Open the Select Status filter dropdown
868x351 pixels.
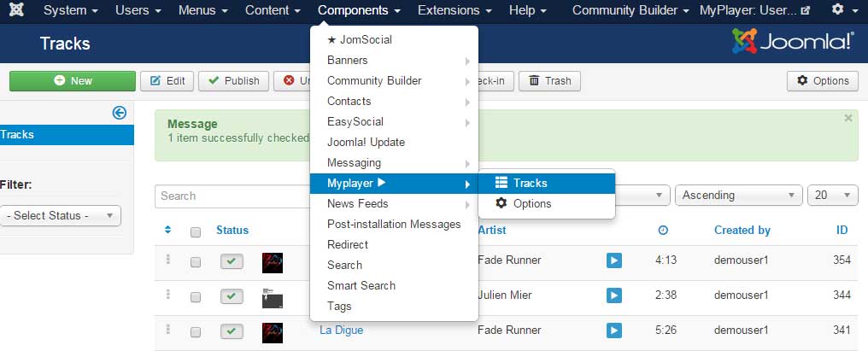coord(61,215)
